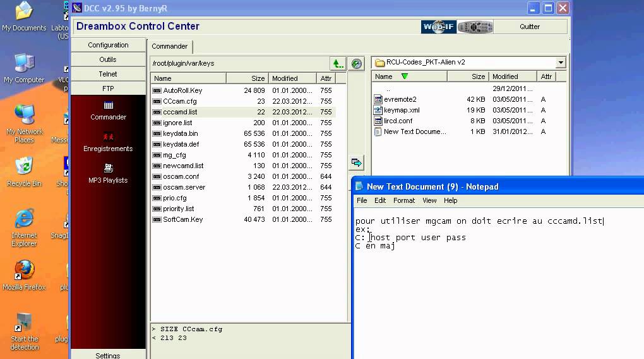Screen dimensions: 644x359
Task: Open Notepad File menu
Action: click(362, 200)
